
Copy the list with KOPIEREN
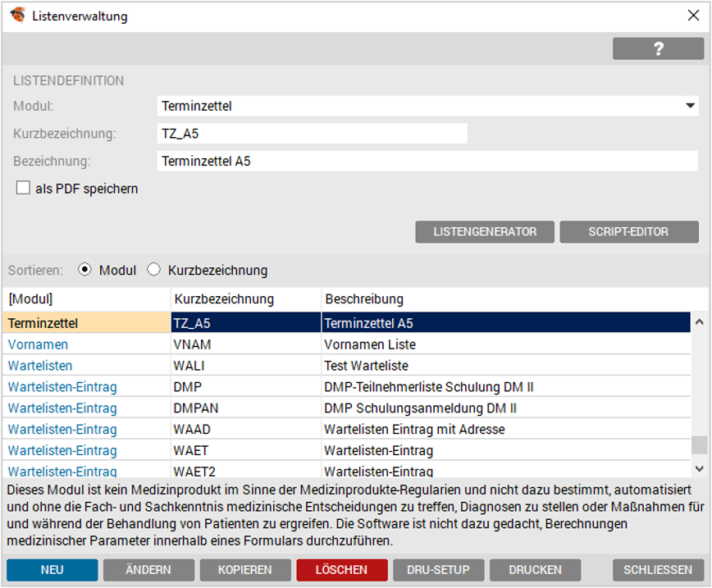245,570
